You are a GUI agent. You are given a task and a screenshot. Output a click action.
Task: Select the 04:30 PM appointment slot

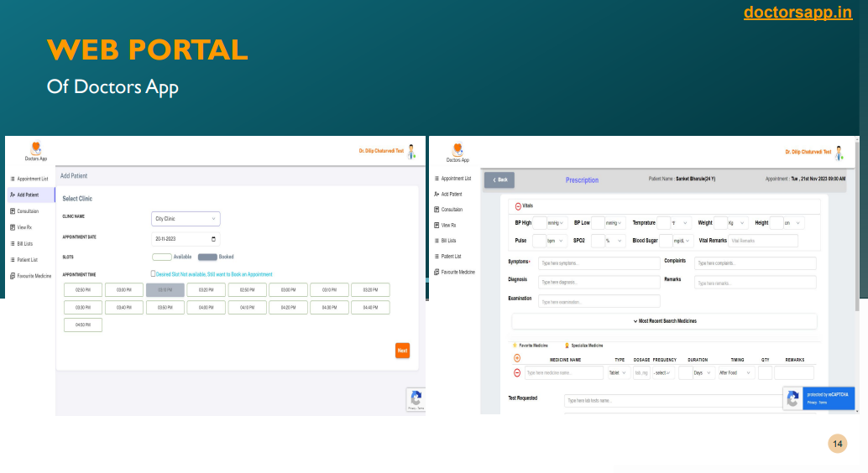coord(329,307)
